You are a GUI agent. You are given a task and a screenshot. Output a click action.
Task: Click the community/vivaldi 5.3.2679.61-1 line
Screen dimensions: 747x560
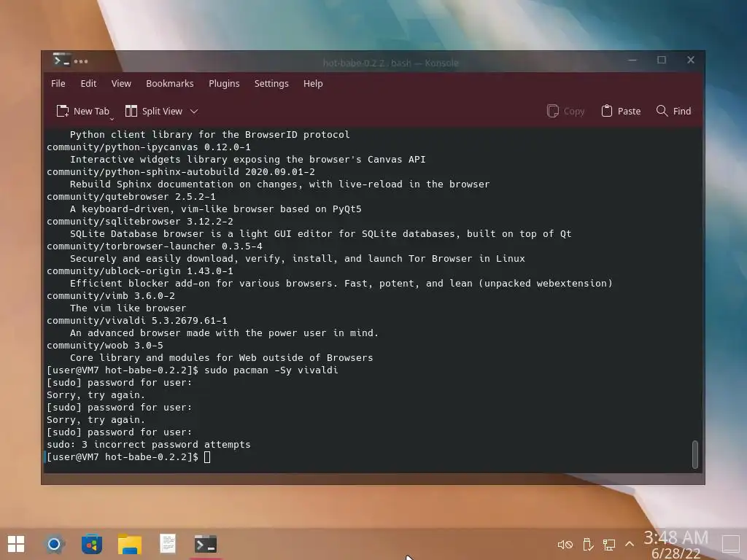click(136, 321)
